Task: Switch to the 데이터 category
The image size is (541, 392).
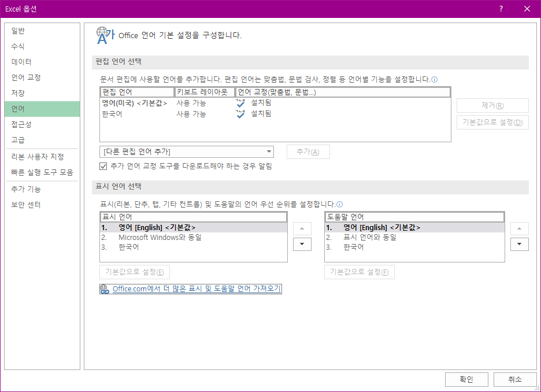Action: coord(42,62)
